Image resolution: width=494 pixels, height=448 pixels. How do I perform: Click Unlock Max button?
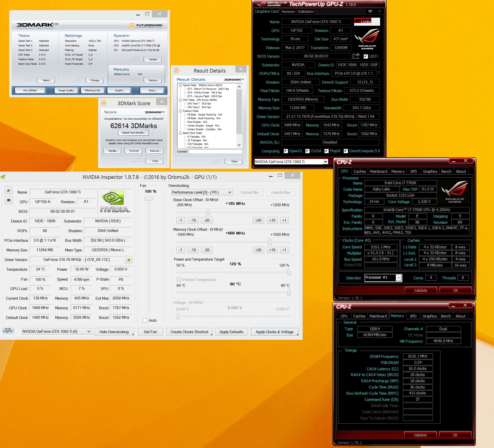pos(280,192)
